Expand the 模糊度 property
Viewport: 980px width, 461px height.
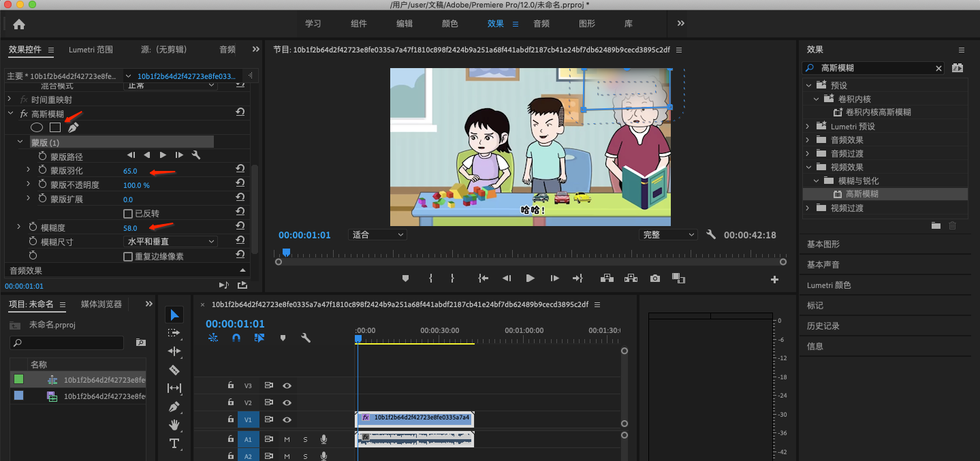19,227
